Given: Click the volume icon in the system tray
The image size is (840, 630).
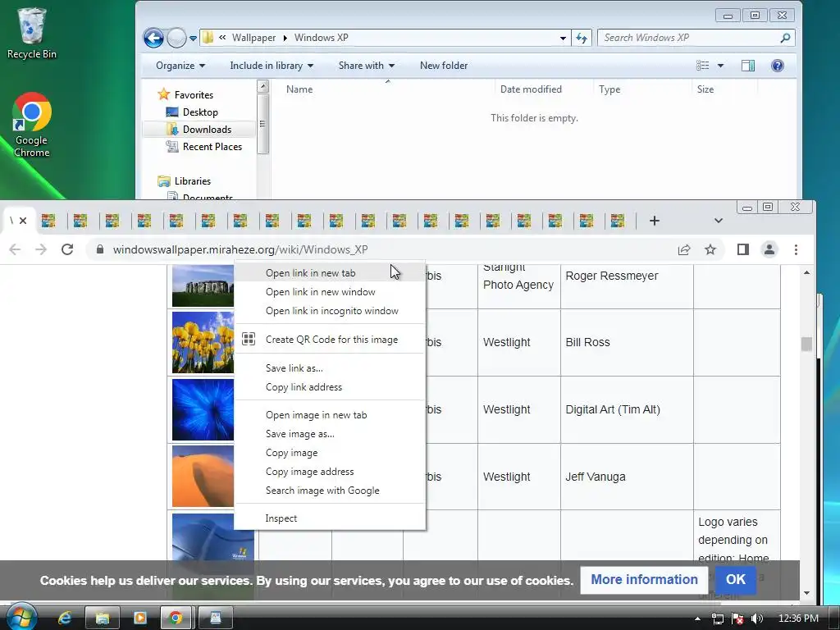Looking at the screenshot, I should pos(757,619).
